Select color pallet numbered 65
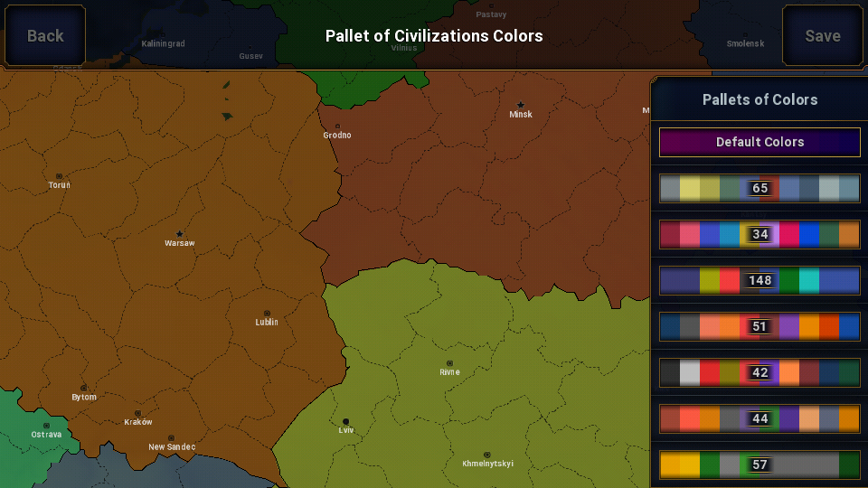This screenshot has height=488, width=868. [759, 188]
